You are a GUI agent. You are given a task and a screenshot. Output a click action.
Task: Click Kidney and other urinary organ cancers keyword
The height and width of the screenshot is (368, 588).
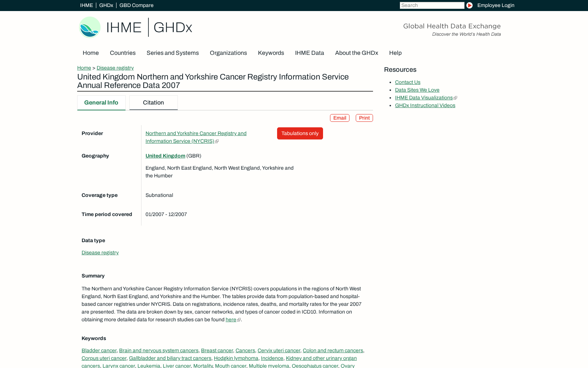click(321, 358)
